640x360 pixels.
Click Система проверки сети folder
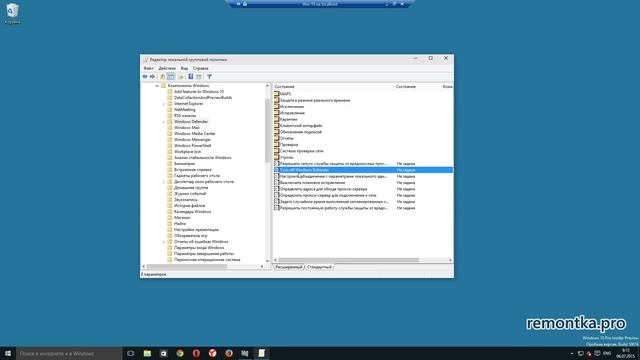pos(301,151)
